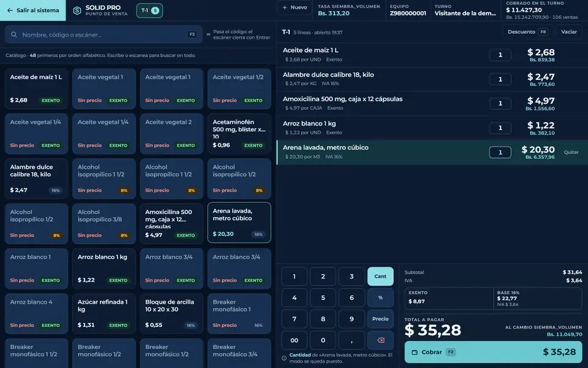This screenshot has width=588, height=368.
Task: Tap the comma keypad key
Action: coord(352,340)
